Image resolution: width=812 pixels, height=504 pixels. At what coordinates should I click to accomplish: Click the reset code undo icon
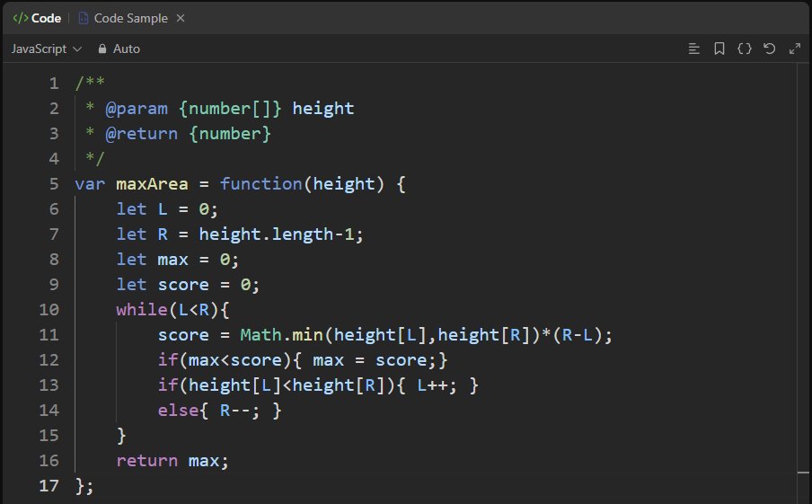pos(769,49)
